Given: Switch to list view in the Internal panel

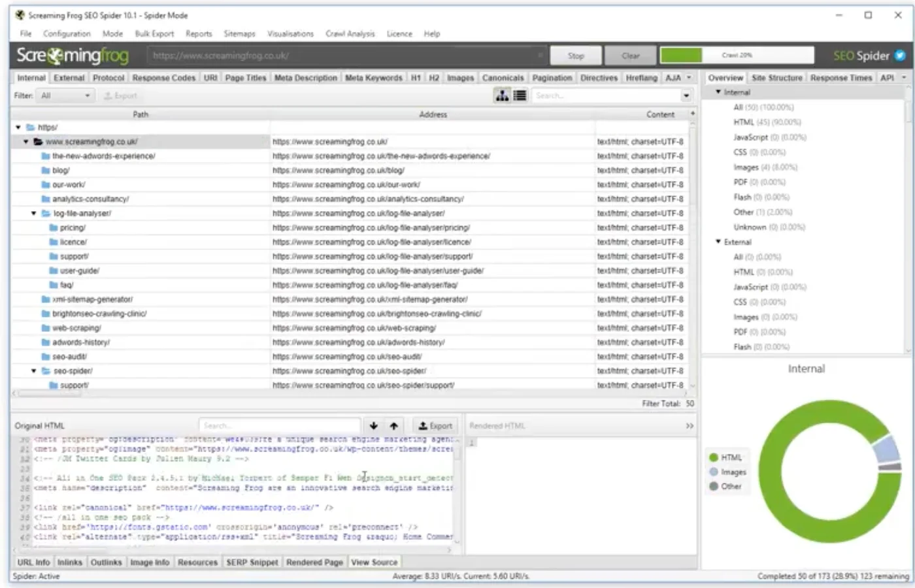Looking at the screenshot, I should pyautogui.click(x=520, y=95).
